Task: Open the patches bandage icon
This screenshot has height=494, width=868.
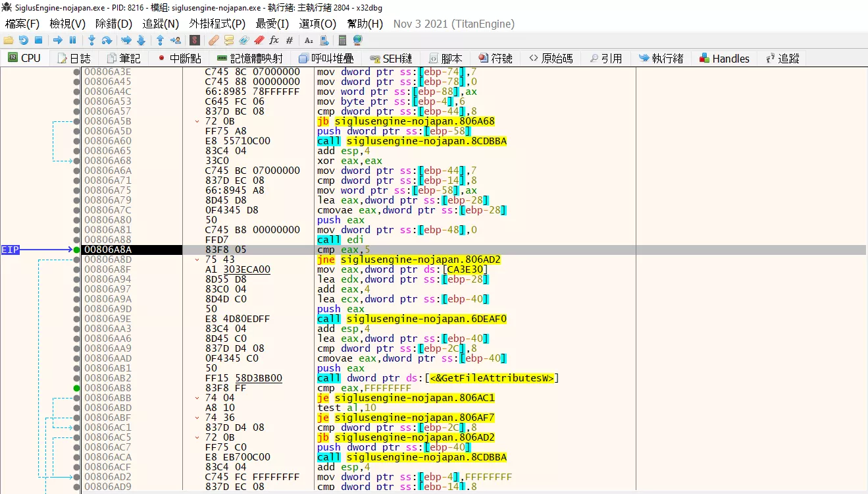Action: (213, 40)
